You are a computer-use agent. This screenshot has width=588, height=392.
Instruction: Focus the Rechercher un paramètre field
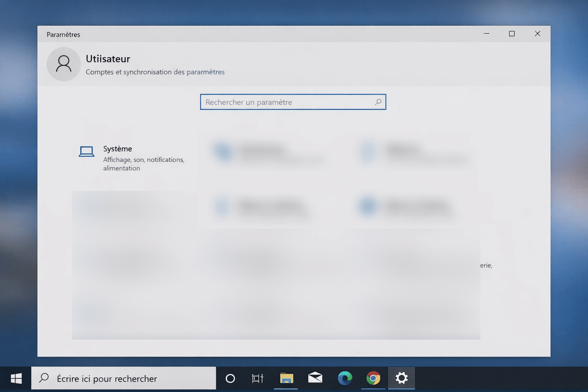pyautogui.click(x=287, y=102)
